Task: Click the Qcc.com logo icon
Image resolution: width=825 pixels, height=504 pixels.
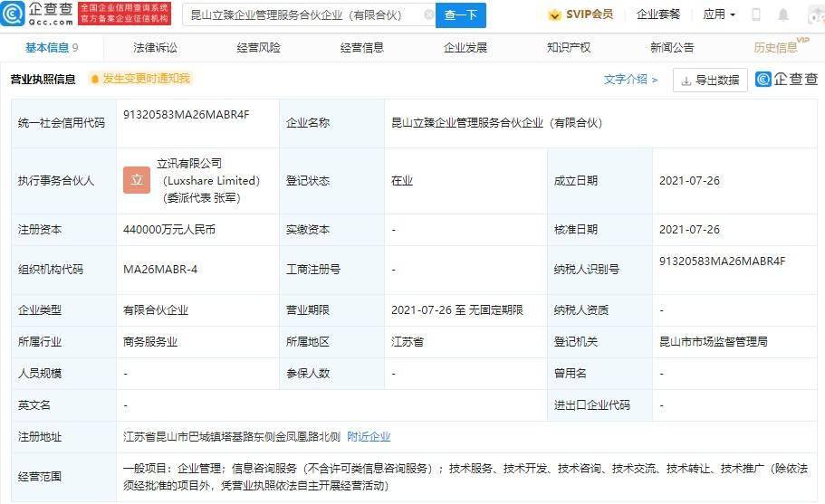Action: tap(14, 14)
